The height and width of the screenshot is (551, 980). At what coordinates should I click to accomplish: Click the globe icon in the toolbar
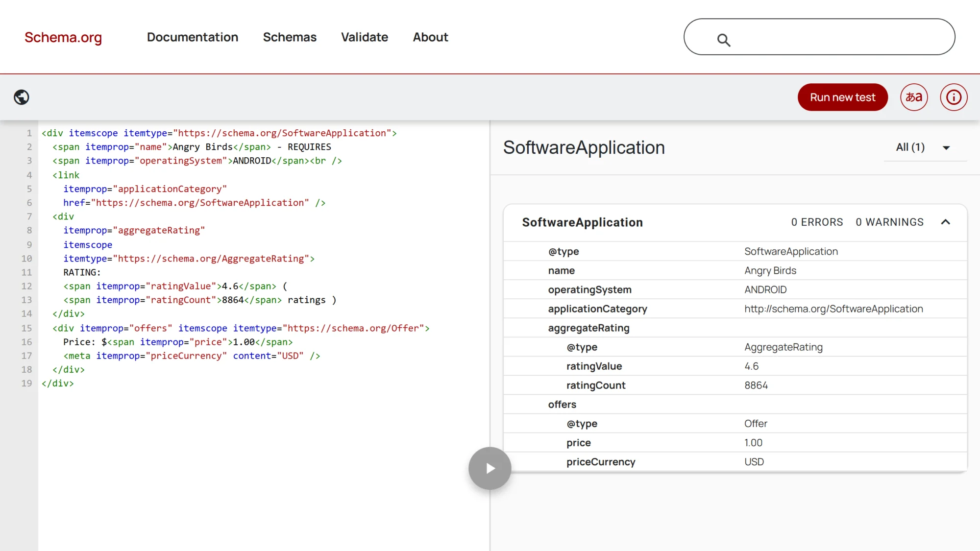[22, 97]
